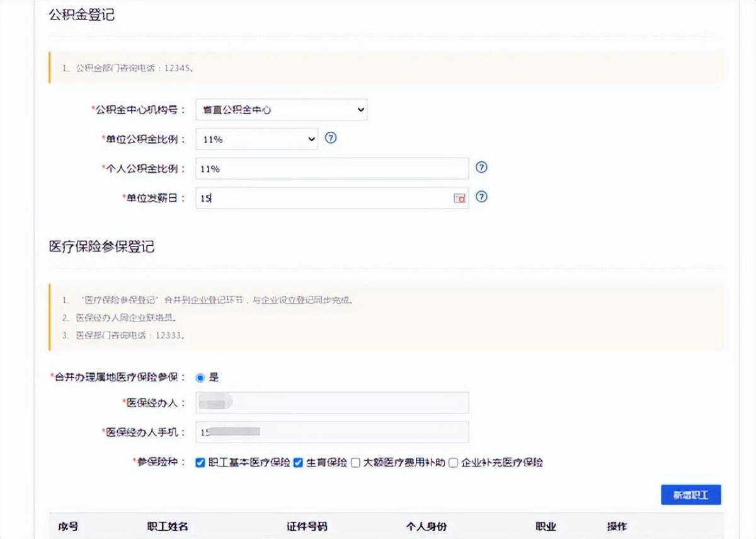Screen dimensions: 756x539
Task: Open 公积金中心机构号 dropdown
Action: pyautogui.click(x=282, y=110)
